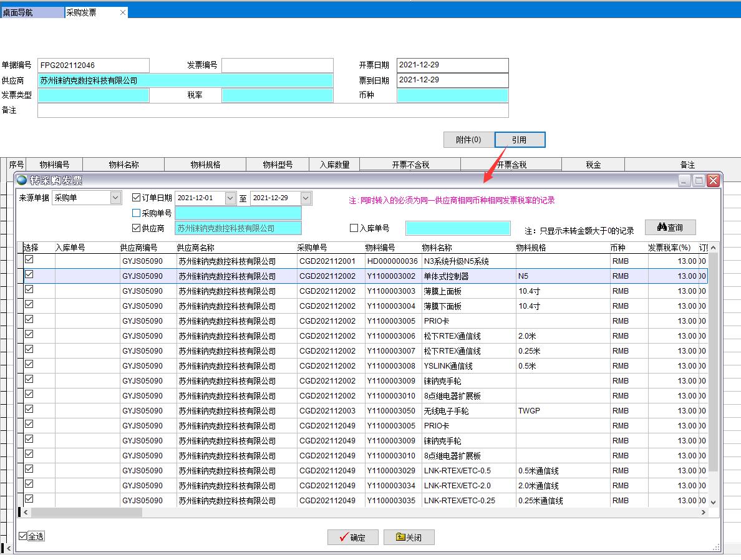Screen dimensions: 741x560
Task: Click the 转采购发票 dialog title globe icon
Action: (x=22, y=181)
